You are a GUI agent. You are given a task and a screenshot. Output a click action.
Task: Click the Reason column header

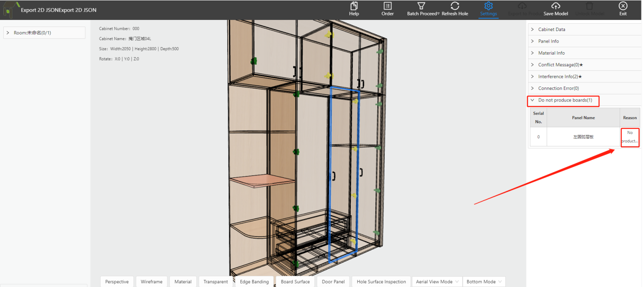pyautogui.click(x=630, y=118)
